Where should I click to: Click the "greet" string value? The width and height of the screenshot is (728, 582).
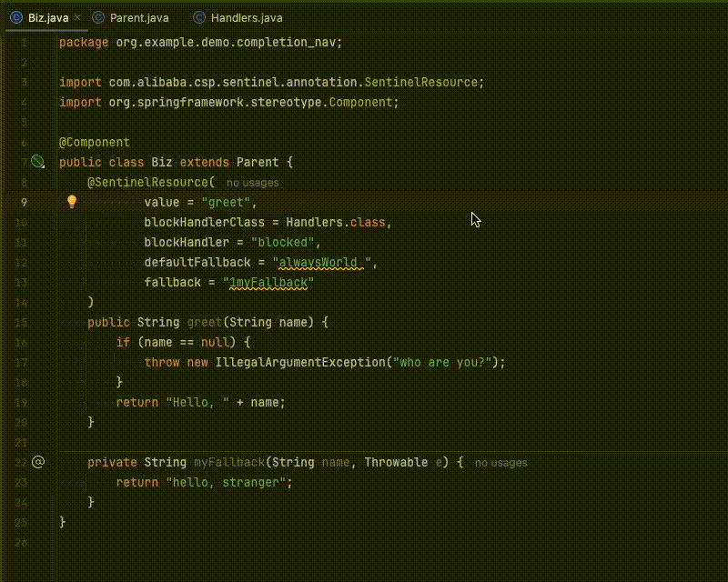click(226, 203)
